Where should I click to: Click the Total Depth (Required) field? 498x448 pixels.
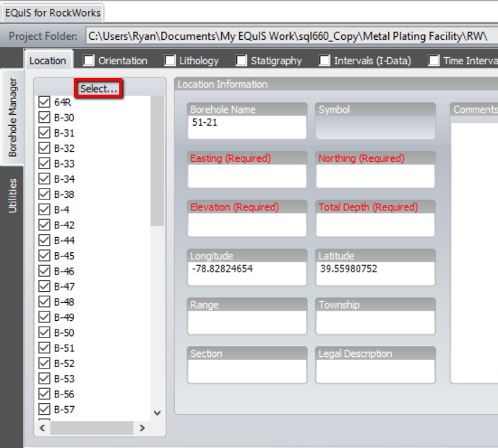(375, 225)
